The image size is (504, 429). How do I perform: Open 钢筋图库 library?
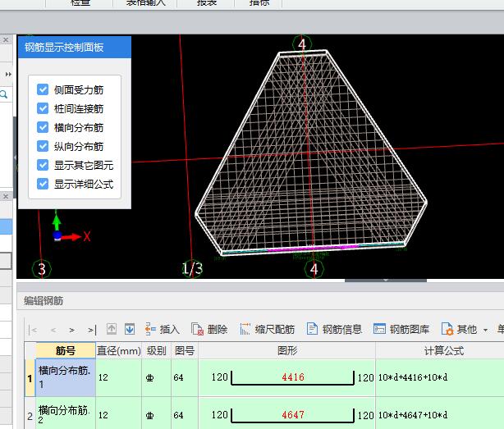(401, 329)
